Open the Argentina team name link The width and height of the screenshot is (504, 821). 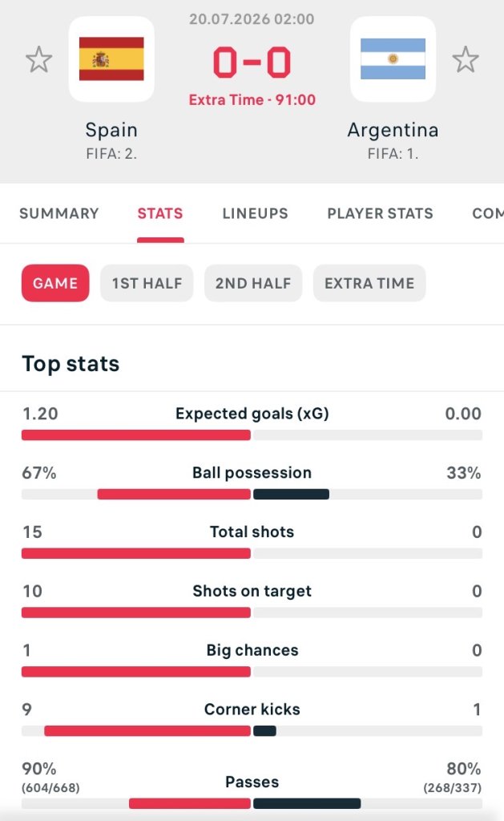(393, 130)
